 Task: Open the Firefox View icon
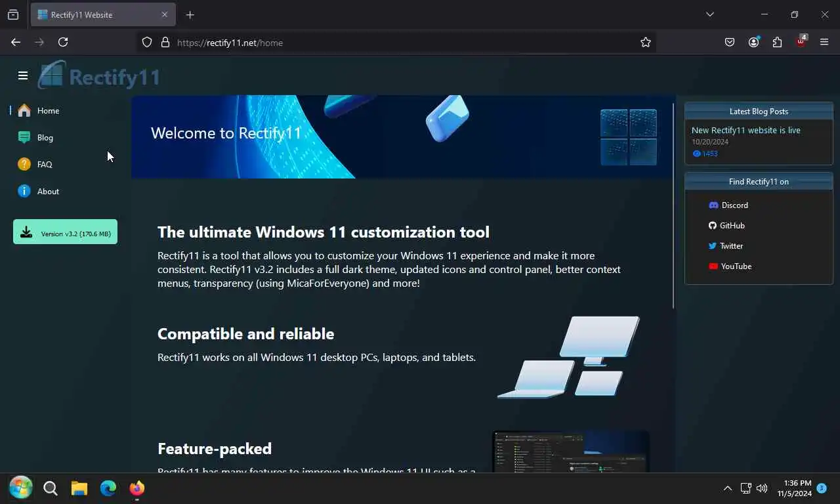click(13, 14)
